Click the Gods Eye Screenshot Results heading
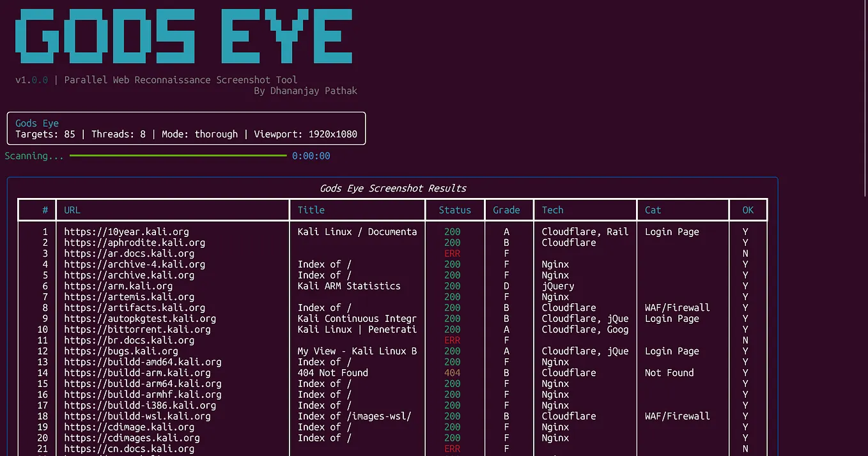This screenshot has height=456, width=868. (393, 188)
